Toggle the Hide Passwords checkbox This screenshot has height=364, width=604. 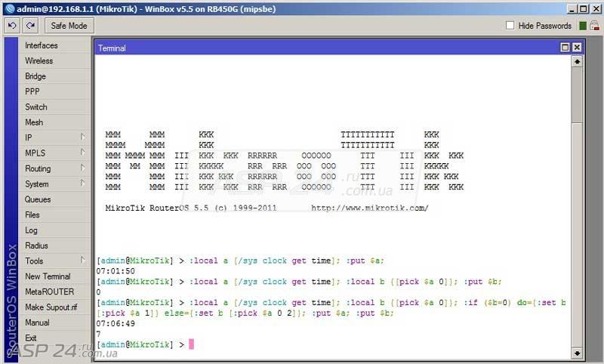(510, 26)
